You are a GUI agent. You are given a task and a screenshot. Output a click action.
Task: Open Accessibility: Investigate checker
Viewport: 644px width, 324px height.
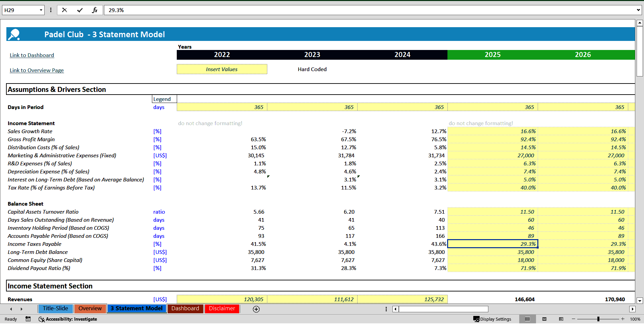click(x=68, y=319)
